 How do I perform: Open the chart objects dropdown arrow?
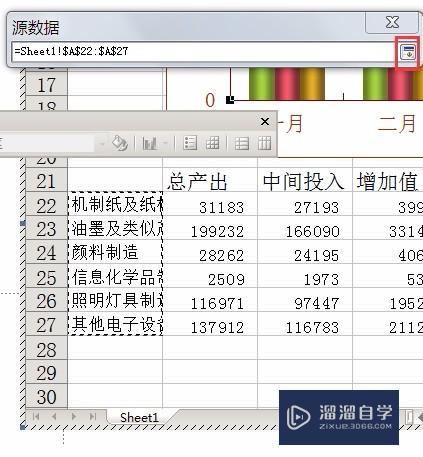(102, 144)
